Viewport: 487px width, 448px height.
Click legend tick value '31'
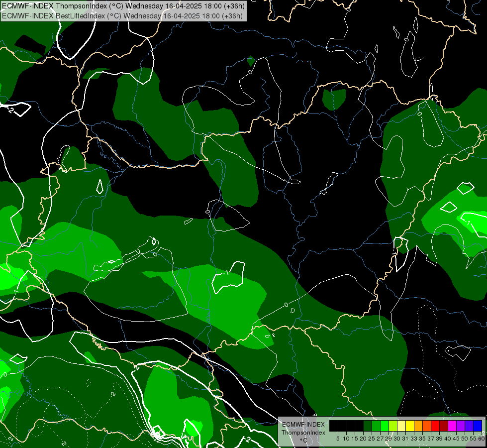point(405,439)
